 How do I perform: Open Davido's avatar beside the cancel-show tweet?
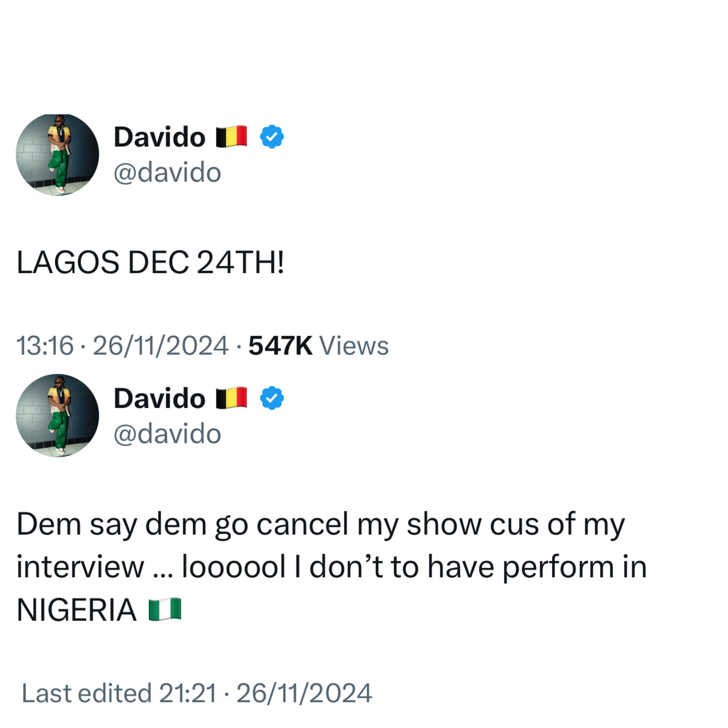pyautogui.click(x=57, y=416)
